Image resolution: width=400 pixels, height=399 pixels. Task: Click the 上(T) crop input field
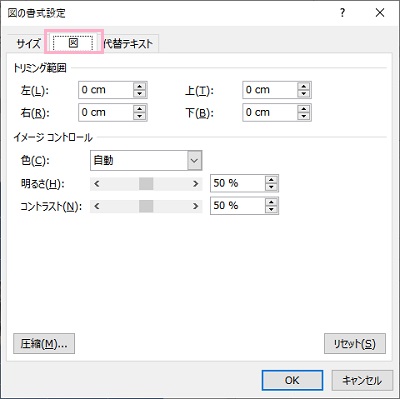[270, 90]
